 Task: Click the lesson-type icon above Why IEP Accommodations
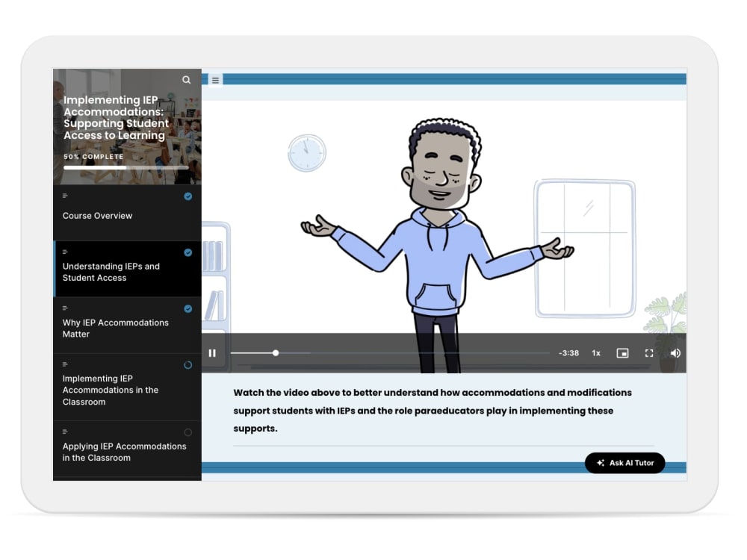[65, 308]
